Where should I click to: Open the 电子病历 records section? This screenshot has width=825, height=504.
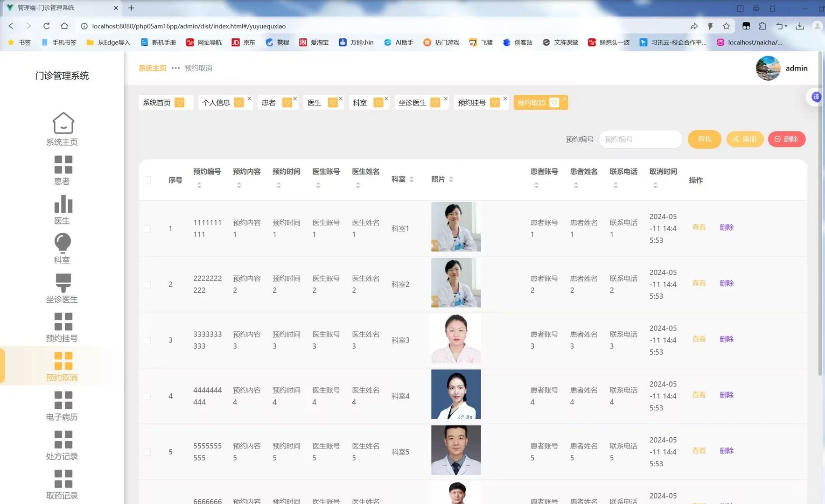coord(62,405)
